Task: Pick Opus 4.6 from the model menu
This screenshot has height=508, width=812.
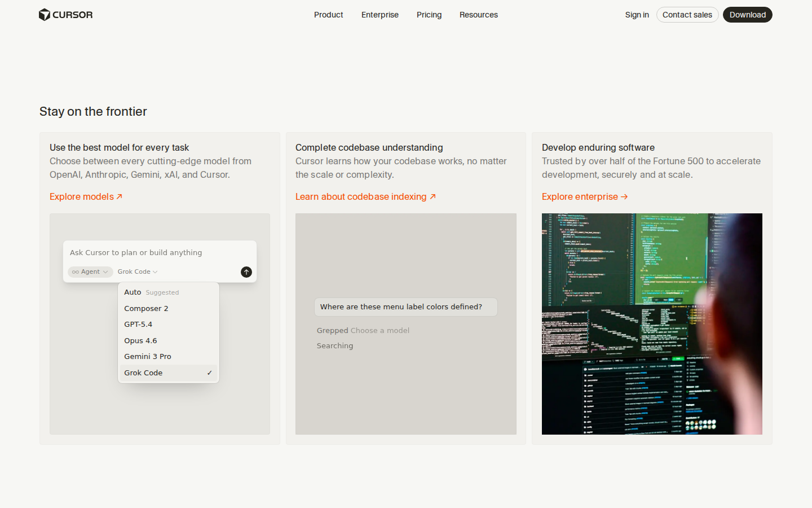Action: pyautogui.click(x=140, y=340)
